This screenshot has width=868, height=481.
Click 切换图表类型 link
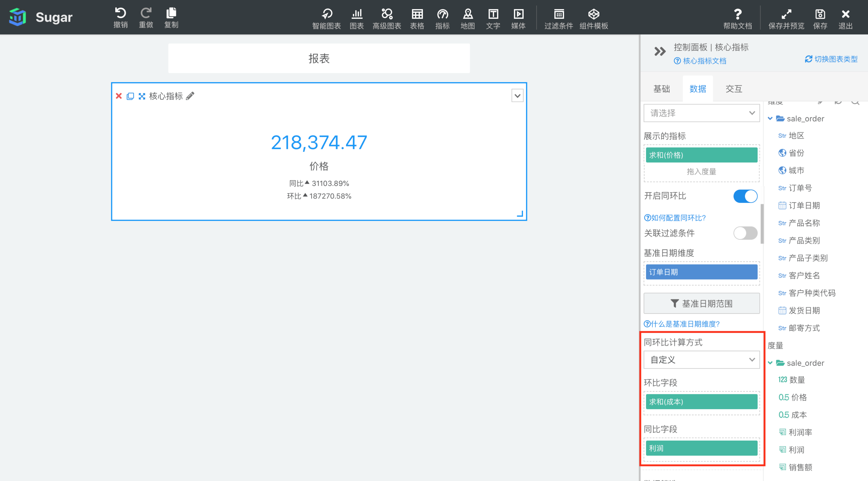831,59
